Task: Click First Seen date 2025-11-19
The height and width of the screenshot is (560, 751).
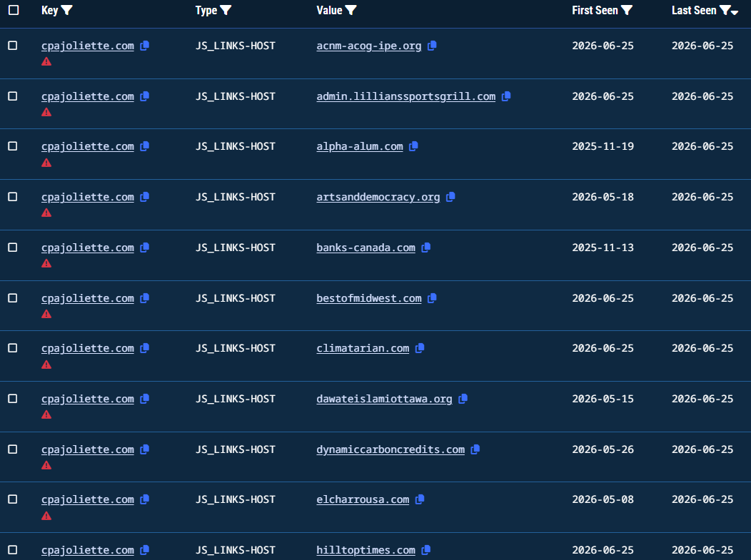Action: tap(603, 146)
